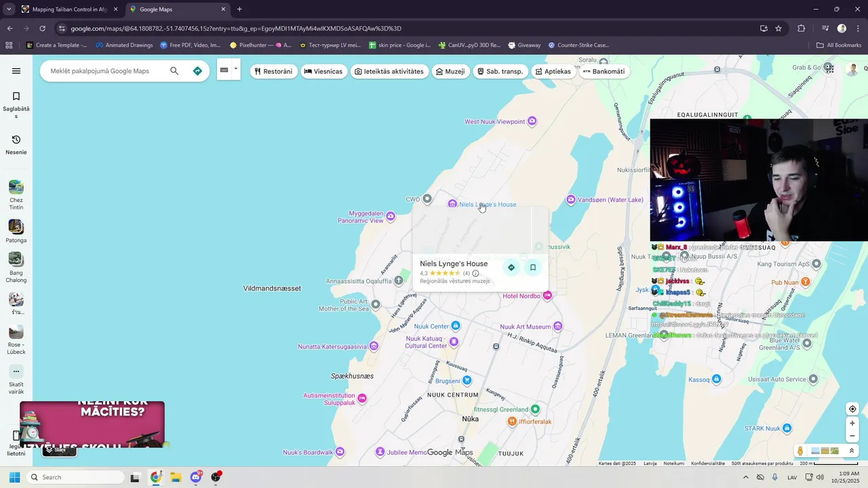Click Iffiorferalak restaurant marker
Viewport: 868px width, 488px height.
(x=512, y=422)
